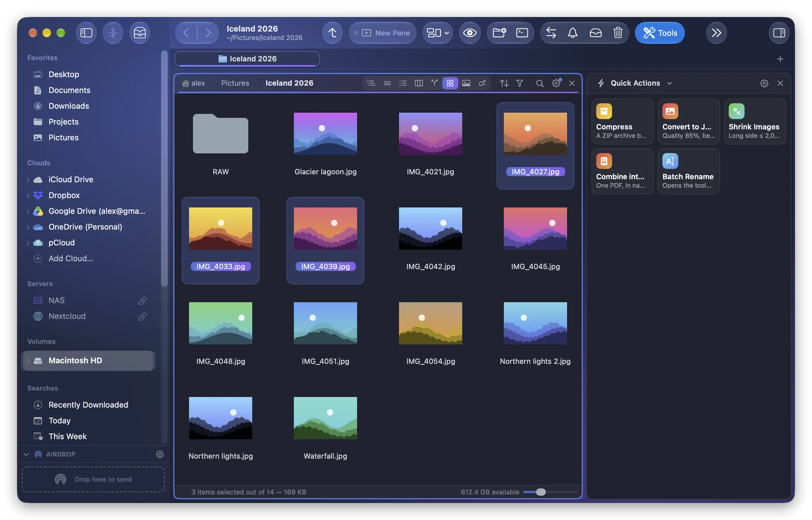Click the AirDrop 'Drop here to send' area
This screenshot has width=812, height=520.
[x=93, y=479]
